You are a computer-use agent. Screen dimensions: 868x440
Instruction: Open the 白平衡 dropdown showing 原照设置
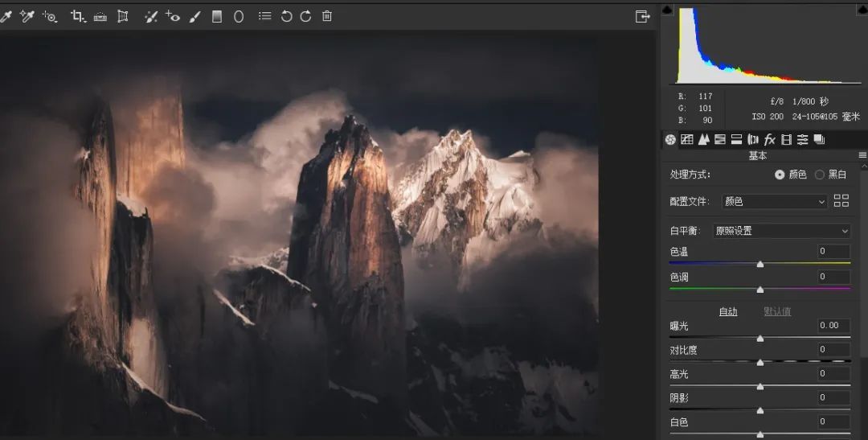coord(781,231)
